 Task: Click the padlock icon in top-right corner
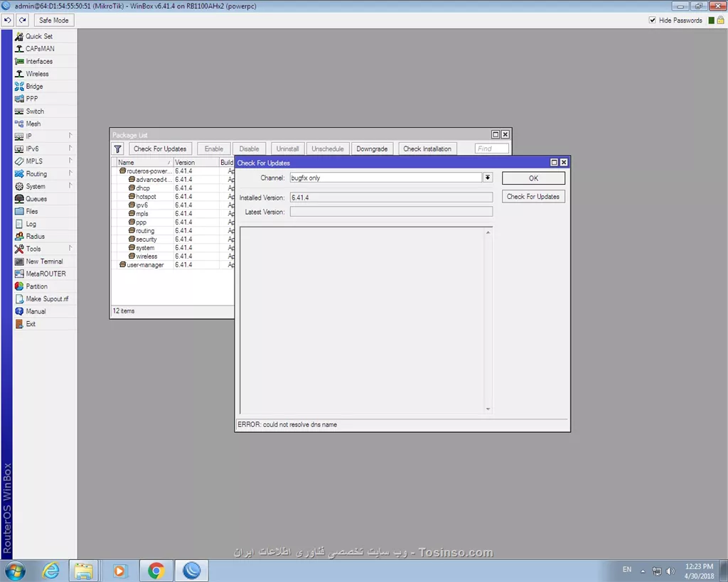[x=721, y=20]
